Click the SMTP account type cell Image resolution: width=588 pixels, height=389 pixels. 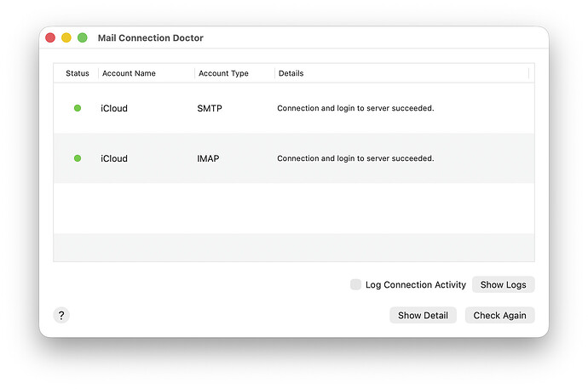209,108
